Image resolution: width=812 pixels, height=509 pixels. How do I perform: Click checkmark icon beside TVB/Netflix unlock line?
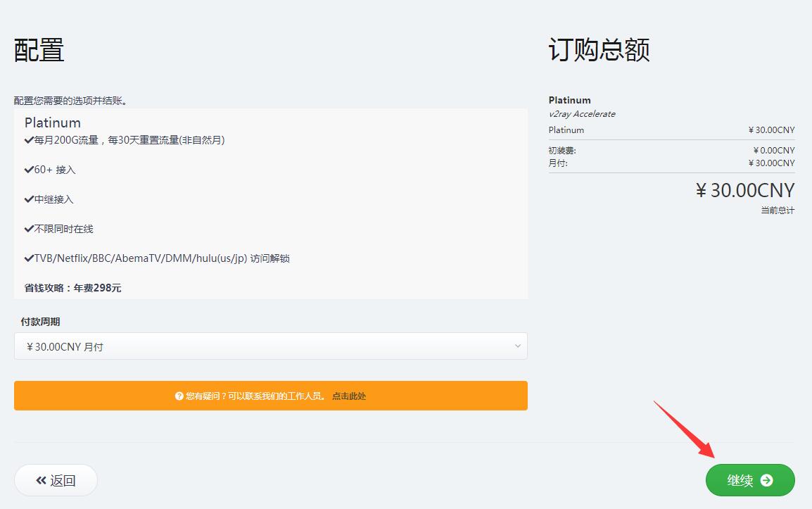pos(29,258)
